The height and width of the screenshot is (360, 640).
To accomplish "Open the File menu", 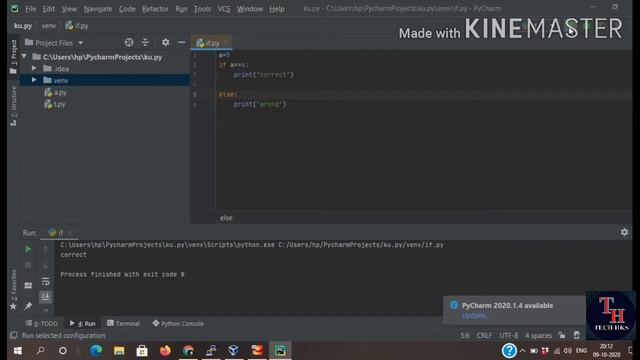I will 30,9.
